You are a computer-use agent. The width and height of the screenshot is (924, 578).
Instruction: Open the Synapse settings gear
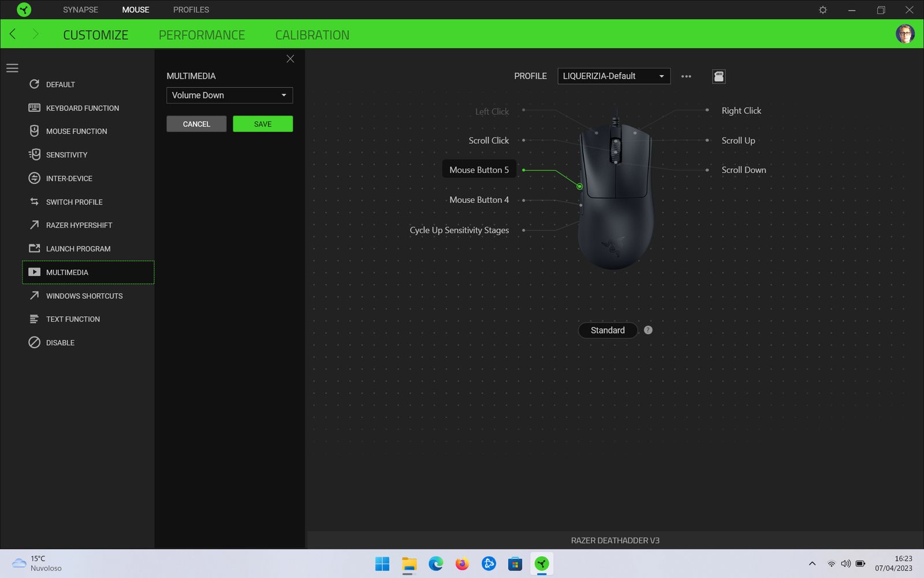[x=823, y=10]
